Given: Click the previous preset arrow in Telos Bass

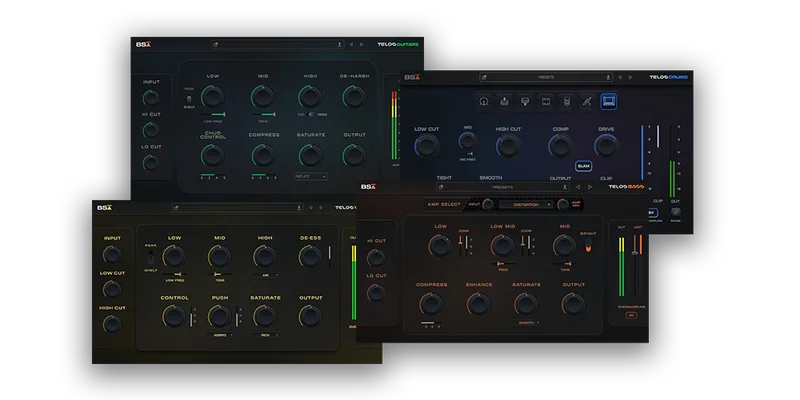Looking at the screenshot, I should [x=578, y=187].
